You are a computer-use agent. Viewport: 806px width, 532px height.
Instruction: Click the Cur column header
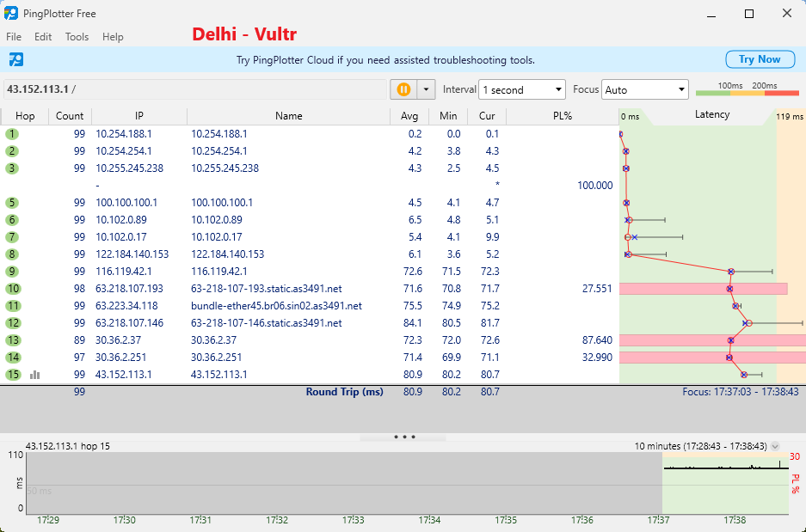click(487, 116)
